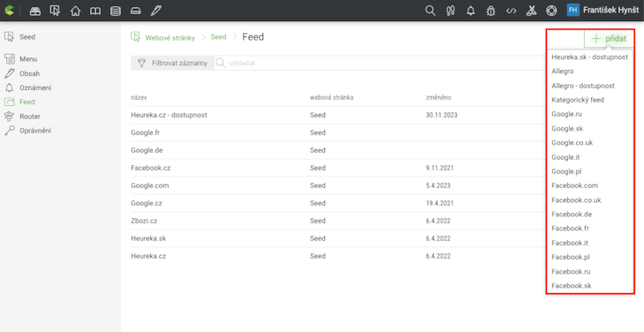Click the footprints icon in top bar
Screen dimensions: 644x332
(x=451, y=11)
